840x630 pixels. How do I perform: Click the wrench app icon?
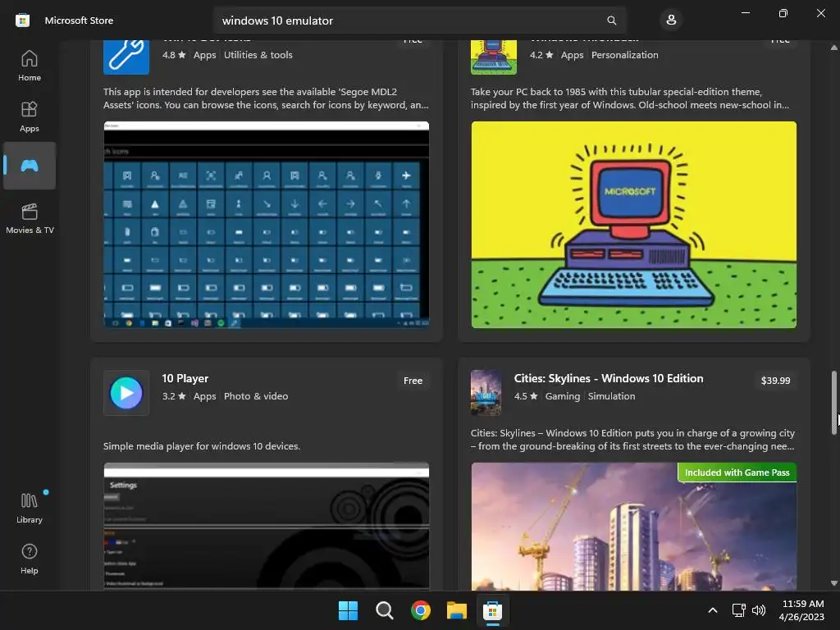click(126, 57)
